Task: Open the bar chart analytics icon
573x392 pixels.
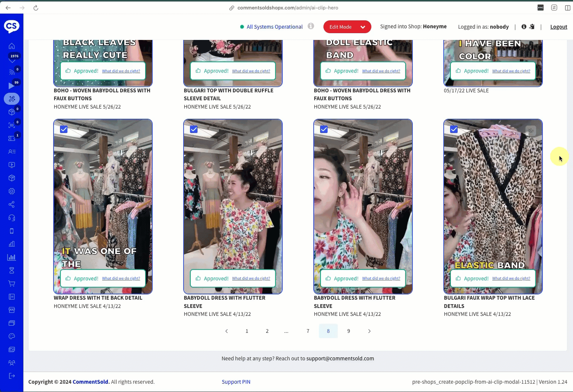Action: pyautogui.click(x=12, y=257)
